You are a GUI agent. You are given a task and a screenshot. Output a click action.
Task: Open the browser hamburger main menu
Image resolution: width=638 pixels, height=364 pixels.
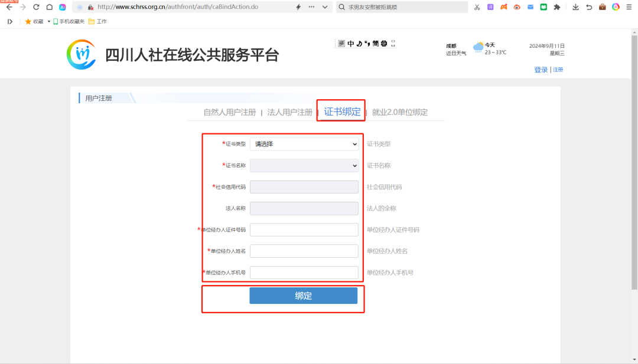tap(629, 7)
